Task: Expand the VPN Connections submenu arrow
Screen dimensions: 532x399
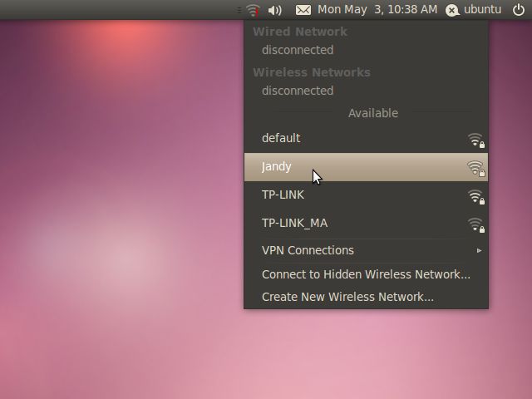Action: tap(479, 250)
